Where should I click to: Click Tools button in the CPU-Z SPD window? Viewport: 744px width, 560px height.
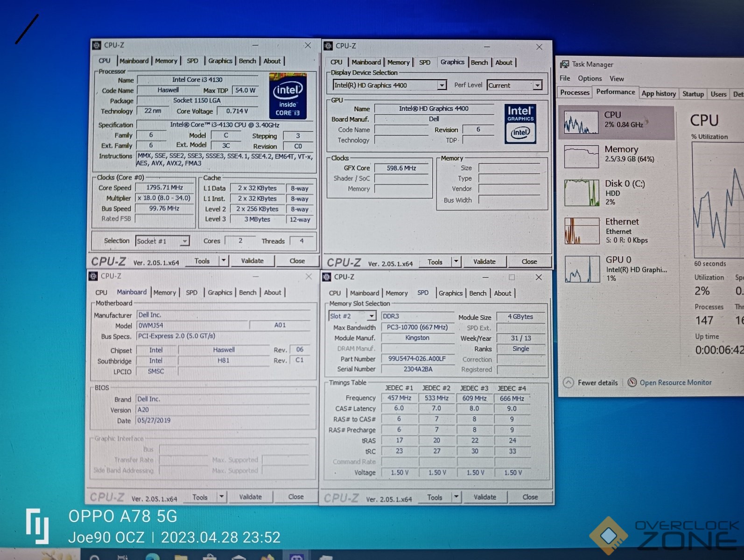click(x=435, y=497)
